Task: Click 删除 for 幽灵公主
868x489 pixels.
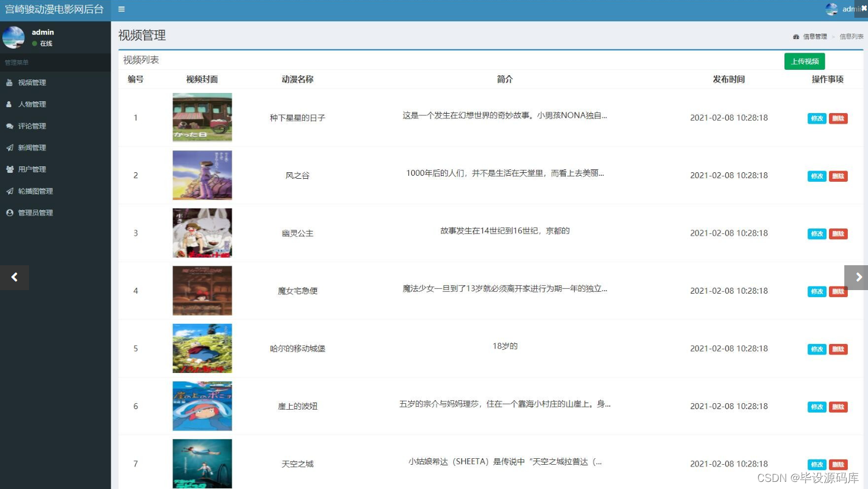Action: point(838,234)
